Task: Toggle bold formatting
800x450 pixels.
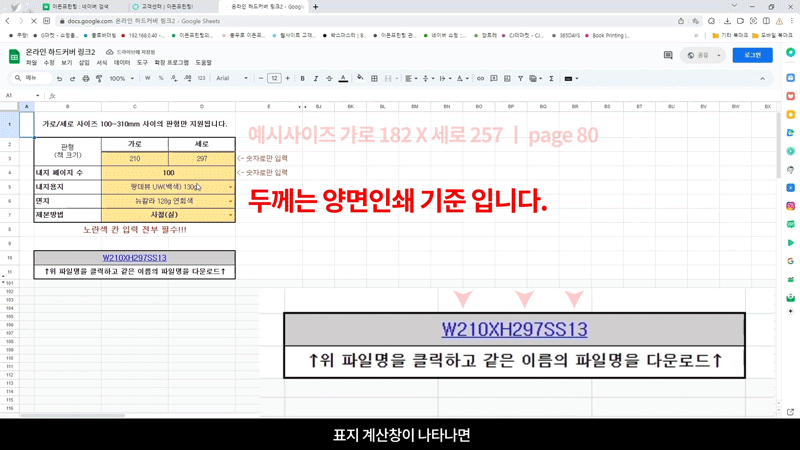Action: click(303, 79)
